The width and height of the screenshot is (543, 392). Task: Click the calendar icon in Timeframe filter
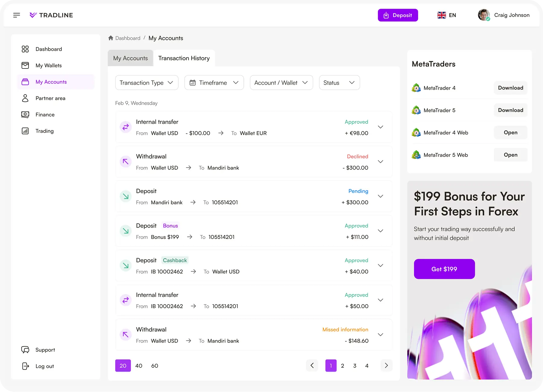192,83
